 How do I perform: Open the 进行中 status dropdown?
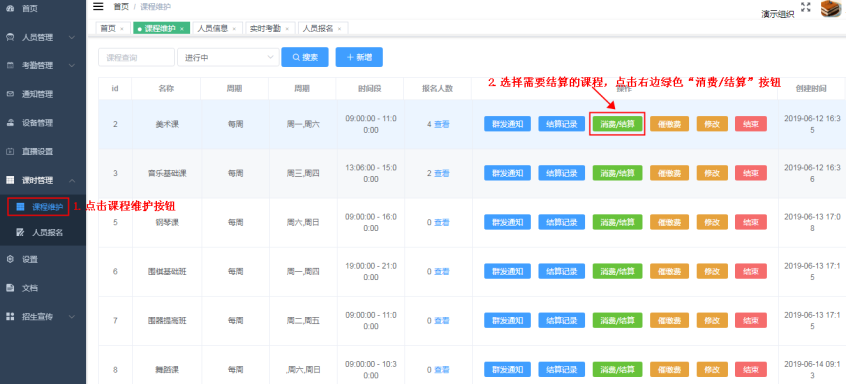228,57
